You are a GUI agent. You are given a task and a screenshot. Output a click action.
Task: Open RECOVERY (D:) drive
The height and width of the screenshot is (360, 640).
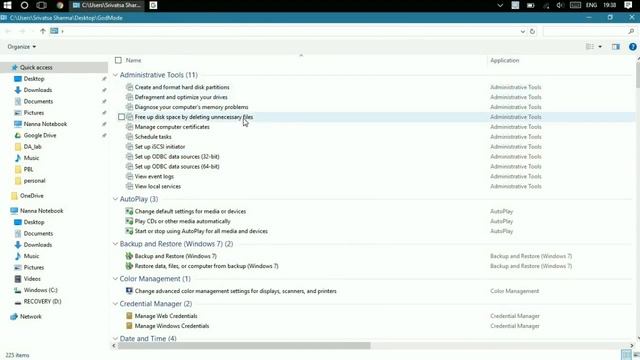[42, 301]
